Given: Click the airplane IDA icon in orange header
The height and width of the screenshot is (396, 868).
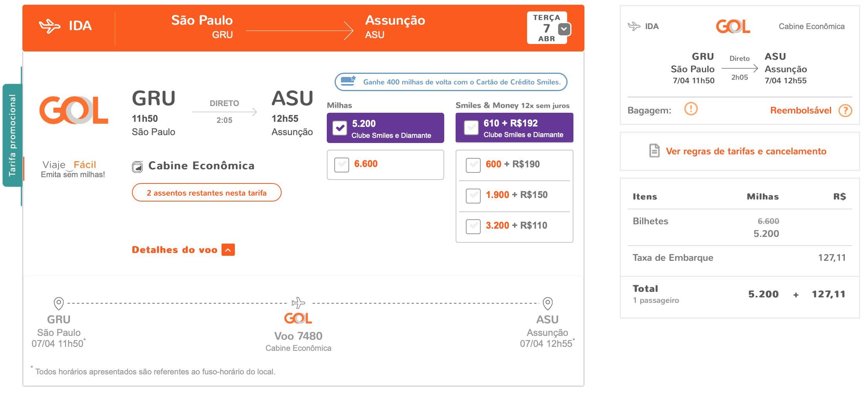Looking at the screenshot, I should pos(50,26).
